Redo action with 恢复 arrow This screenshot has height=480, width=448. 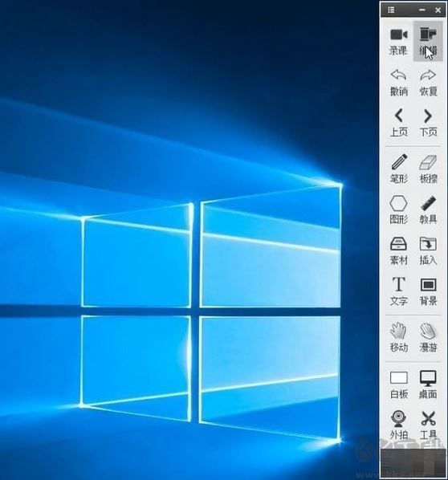[x=428, y=83]
